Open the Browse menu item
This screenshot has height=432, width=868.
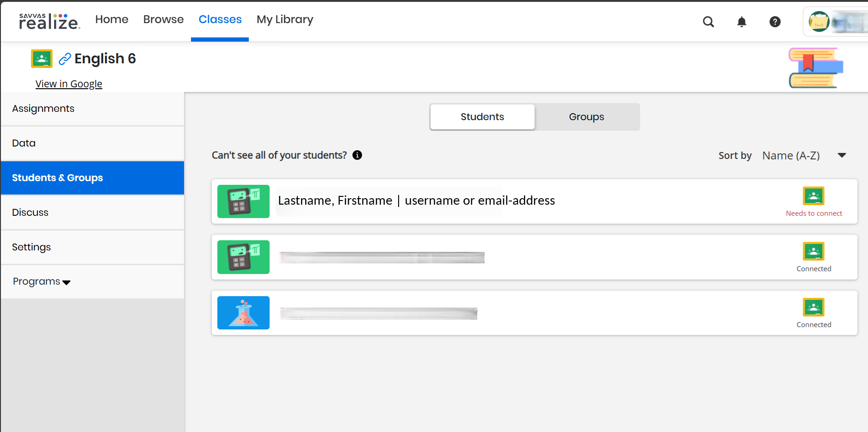tap(163, 19)
